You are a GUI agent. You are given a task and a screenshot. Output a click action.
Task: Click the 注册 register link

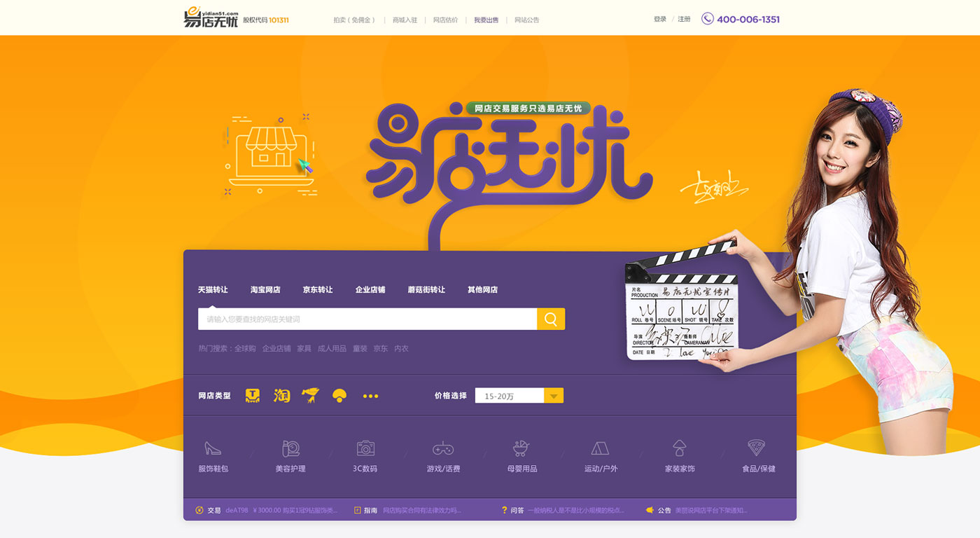684,20
